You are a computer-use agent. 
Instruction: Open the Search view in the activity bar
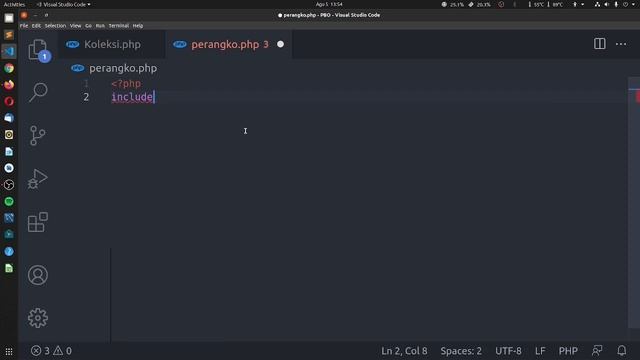tap(38, 92)
